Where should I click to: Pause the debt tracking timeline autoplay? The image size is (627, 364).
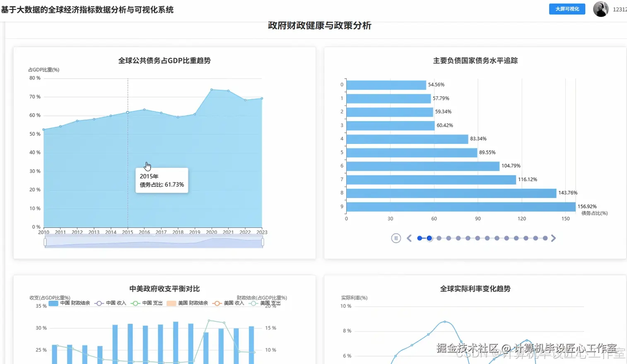(396, 238)
